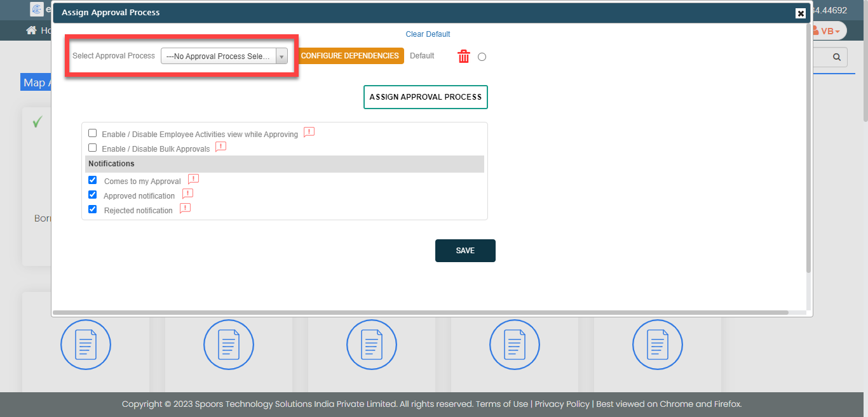Uncheck the Approved notification checkbox

pos(93,195)
